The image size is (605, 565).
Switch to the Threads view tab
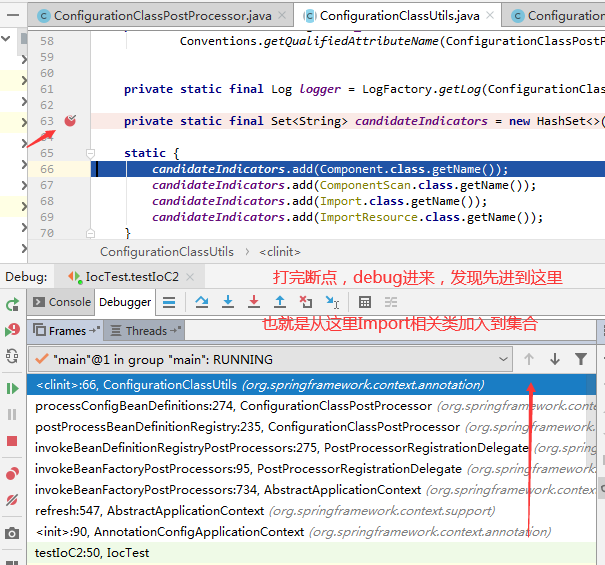[x=145, y=331]
